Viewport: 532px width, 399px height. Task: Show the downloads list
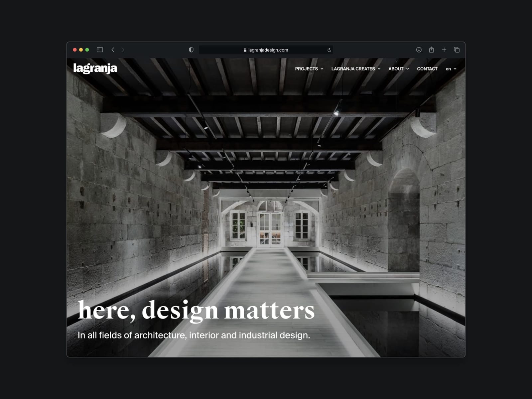[x=419, y=50]
